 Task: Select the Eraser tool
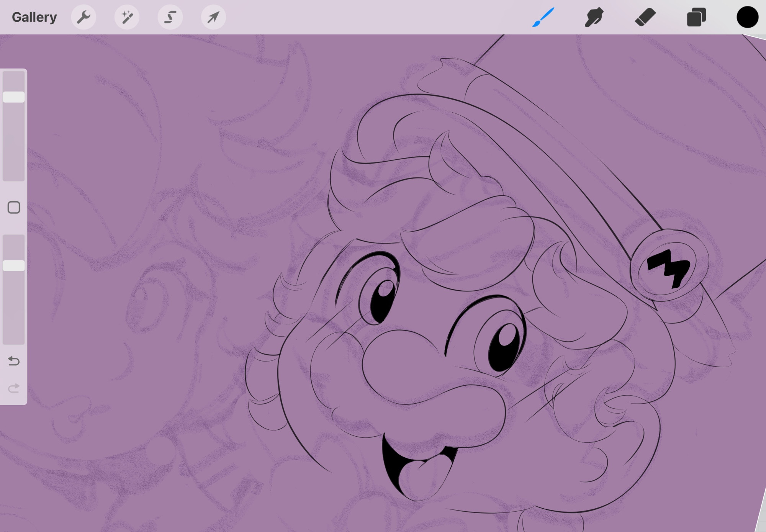click(x=645, y=17)
